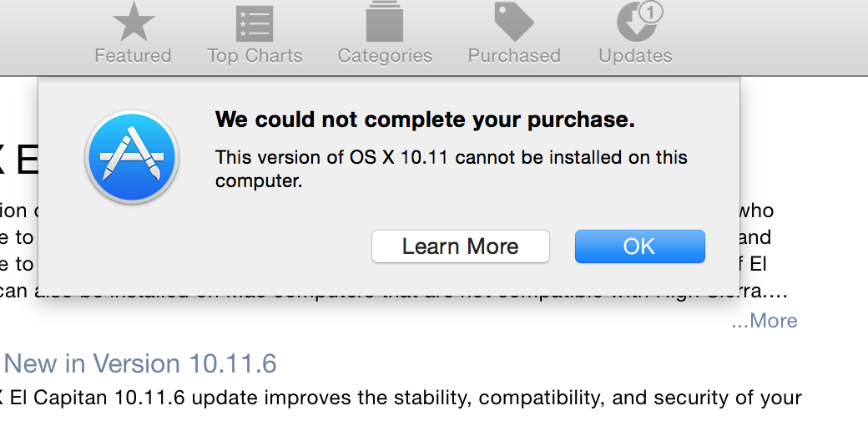
Task: Expand description via the ...More link
Action: [x=764, y=321]
